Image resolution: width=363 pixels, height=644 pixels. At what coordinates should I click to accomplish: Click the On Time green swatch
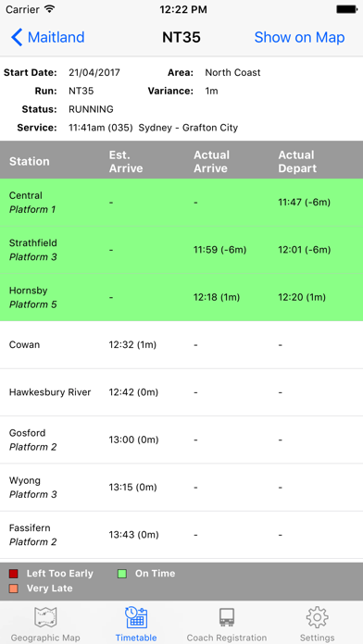[x=121, y=574]
